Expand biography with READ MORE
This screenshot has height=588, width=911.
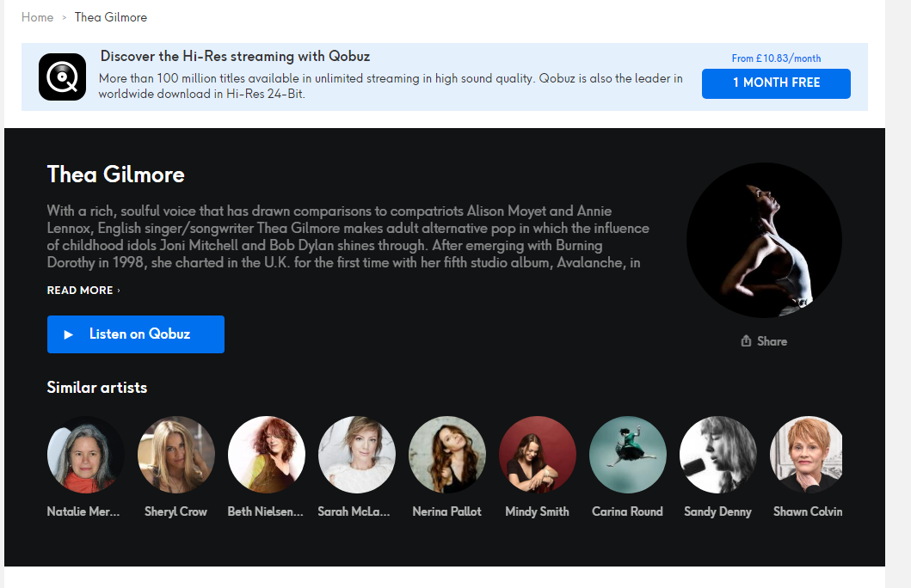point(83,291)
